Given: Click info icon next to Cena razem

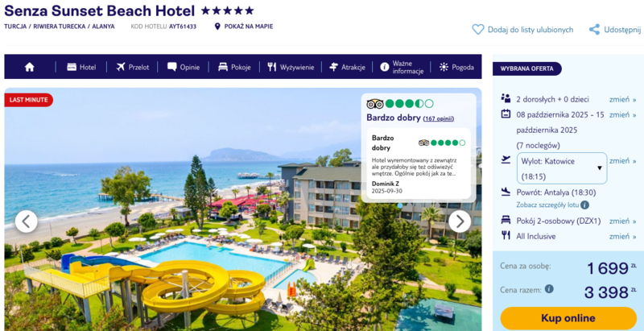Looking at the screenshot, I should (x=549, y=288).
